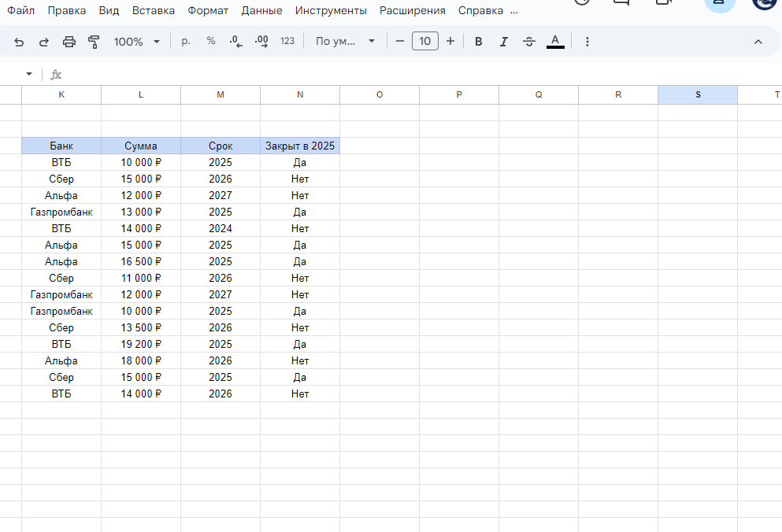Open text color picker

(x=555, y=42)
